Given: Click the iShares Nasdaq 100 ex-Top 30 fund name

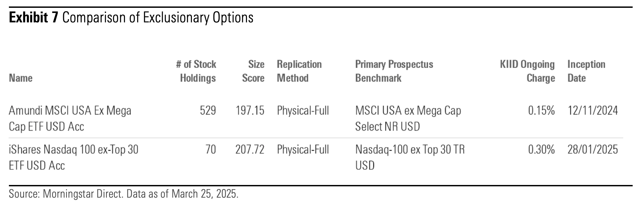Looking at the screenshot, I should [73, 157].
